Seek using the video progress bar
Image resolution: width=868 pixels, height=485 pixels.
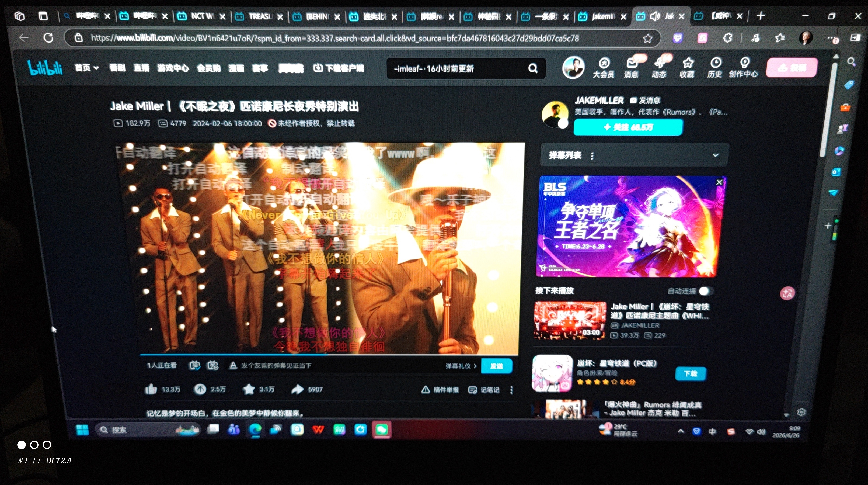click(329, 355)
